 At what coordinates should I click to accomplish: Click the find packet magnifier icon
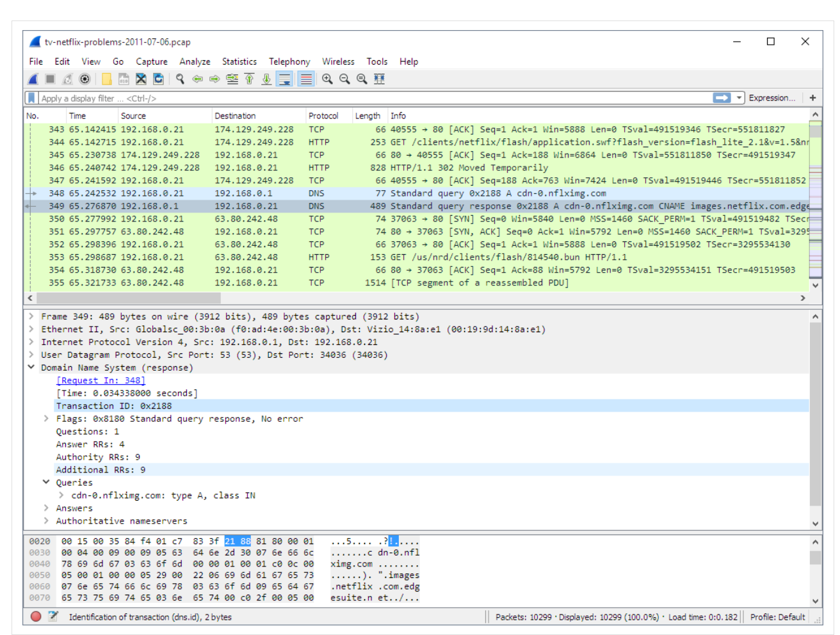point(180,79)
